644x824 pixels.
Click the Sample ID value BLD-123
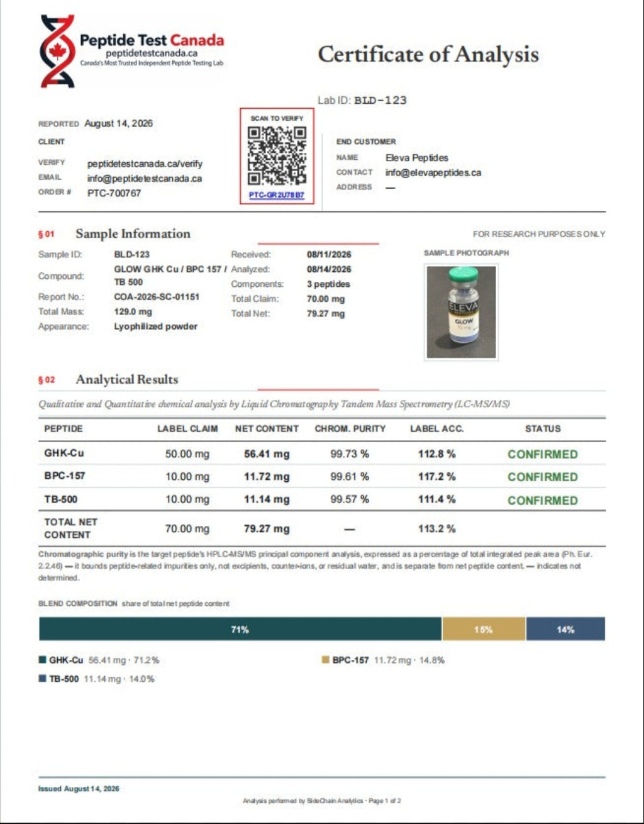[x=131, y=255]
